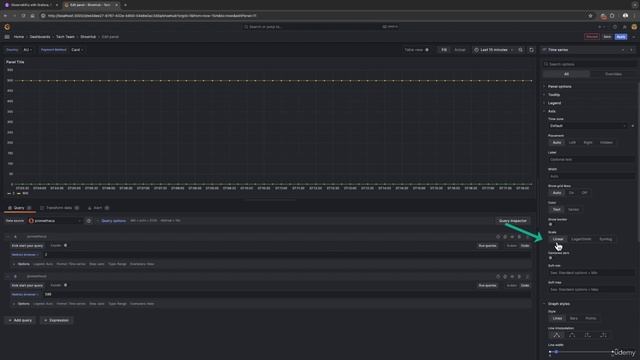Select smooth line interpolation icon
Screen dimensions: 640x360
[x=572, y=335]
